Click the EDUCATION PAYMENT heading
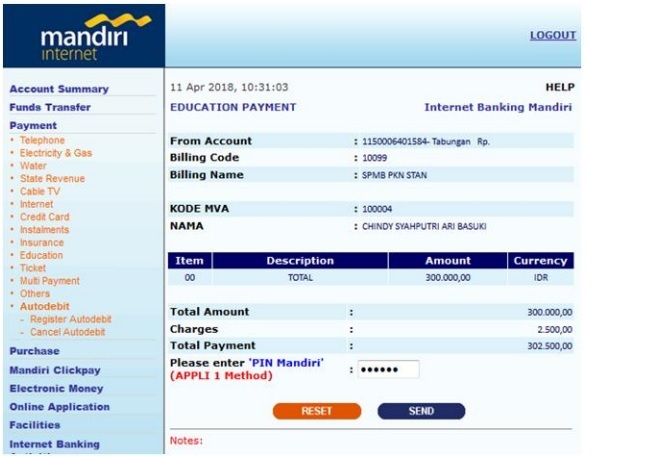Screen dimensions: 661x456 point(233,107)
